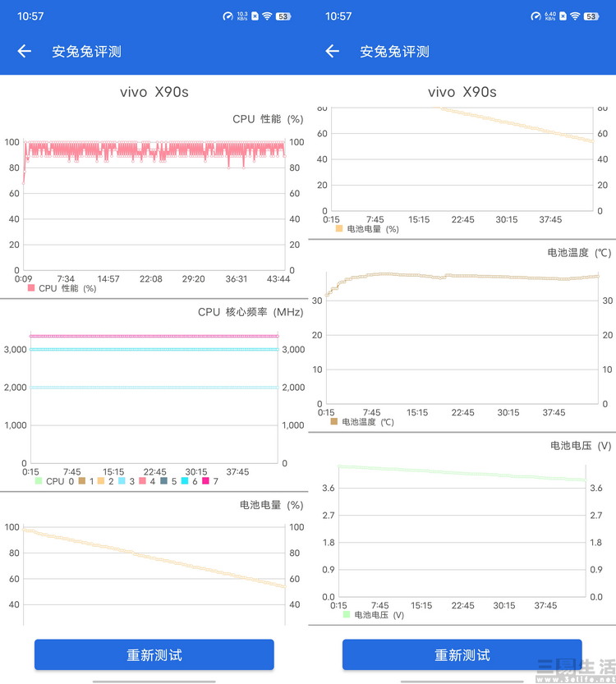Tap the pink-red CPU 4 legend swatch
Viewport: 616px width, 684px height.
click(142, 480)
